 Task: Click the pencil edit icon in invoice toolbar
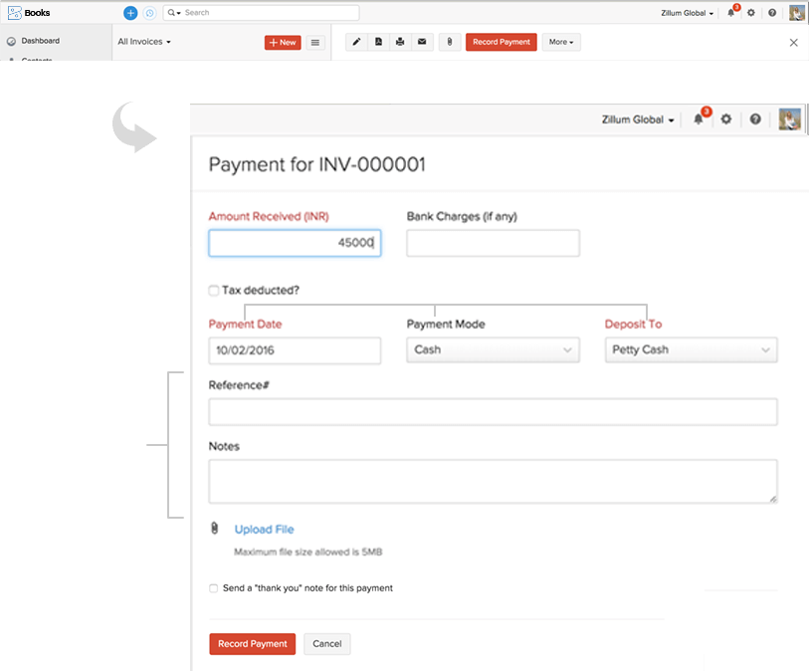[357, 42]
